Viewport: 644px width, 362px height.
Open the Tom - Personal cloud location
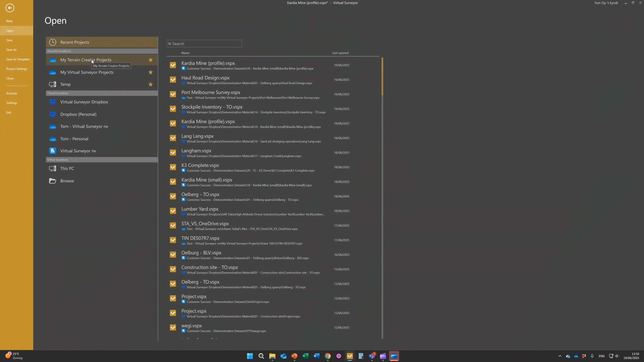point(102,139)
